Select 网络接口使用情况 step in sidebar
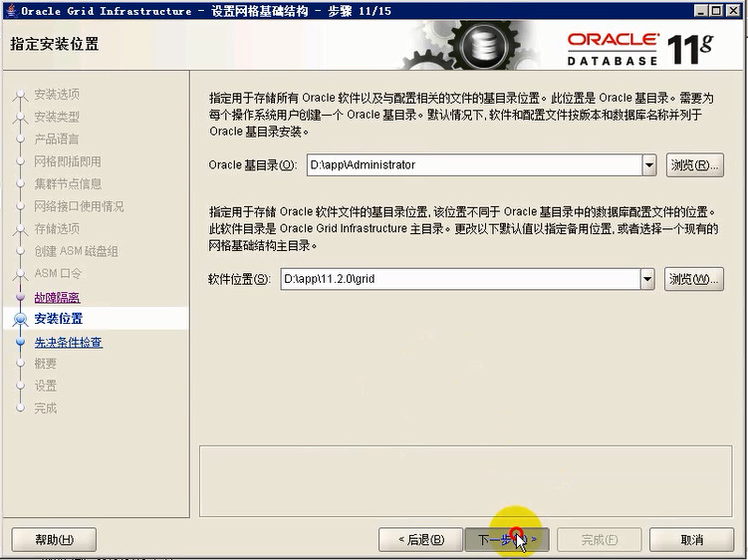Image resolution: width=748 pixels, height=560 pixels. click(x=79, y=206)
